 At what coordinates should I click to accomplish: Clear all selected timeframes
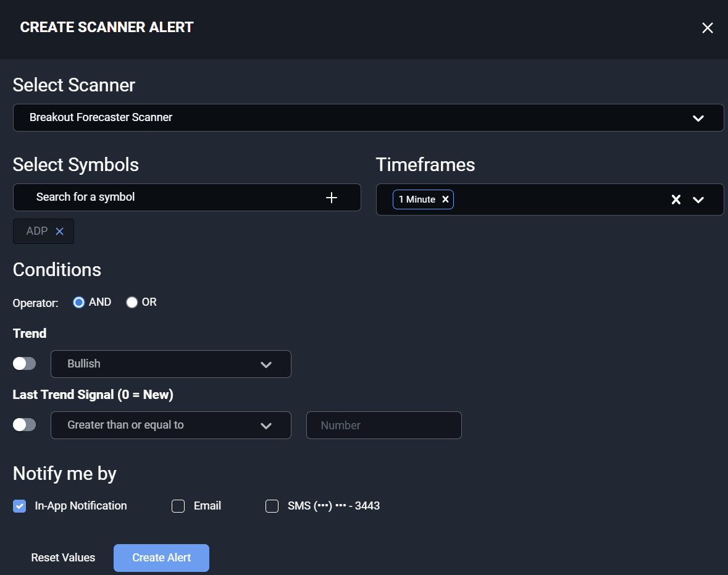pyautogui.click(x=676, y=199)
